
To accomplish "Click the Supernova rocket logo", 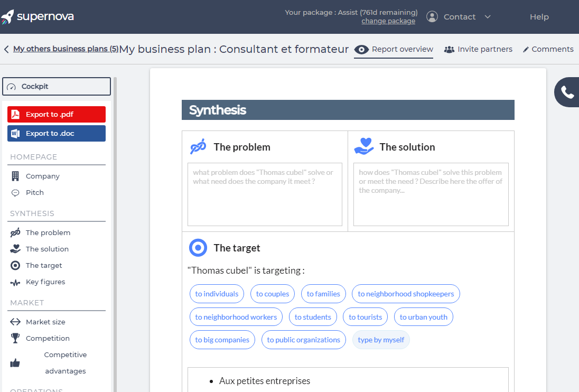I will (x=7, y=17).
